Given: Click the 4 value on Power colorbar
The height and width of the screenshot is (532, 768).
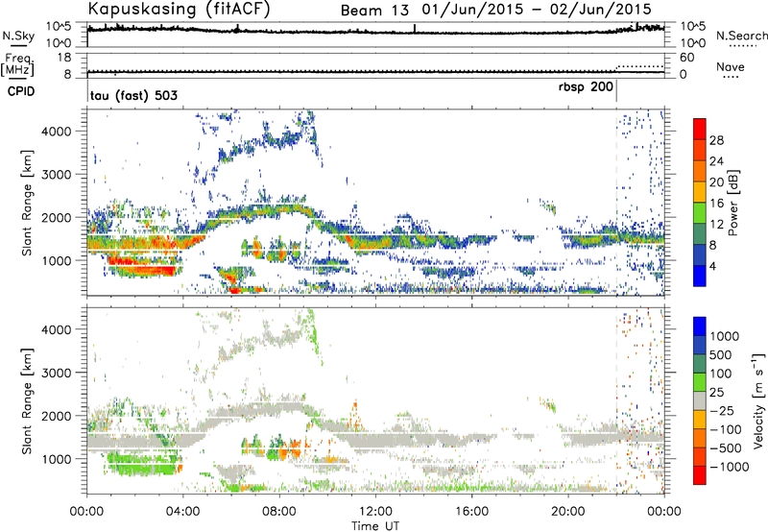Looking at the screenshot, I should coord(713,267).
